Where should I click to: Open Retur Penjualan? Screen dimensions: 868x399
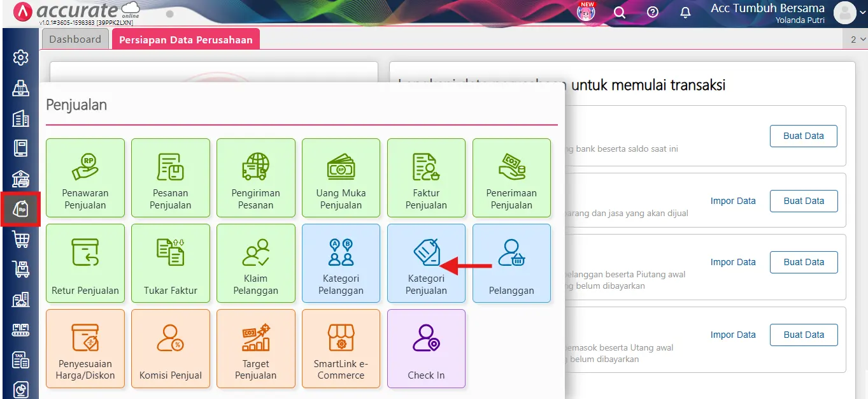[x=85, y=263]
